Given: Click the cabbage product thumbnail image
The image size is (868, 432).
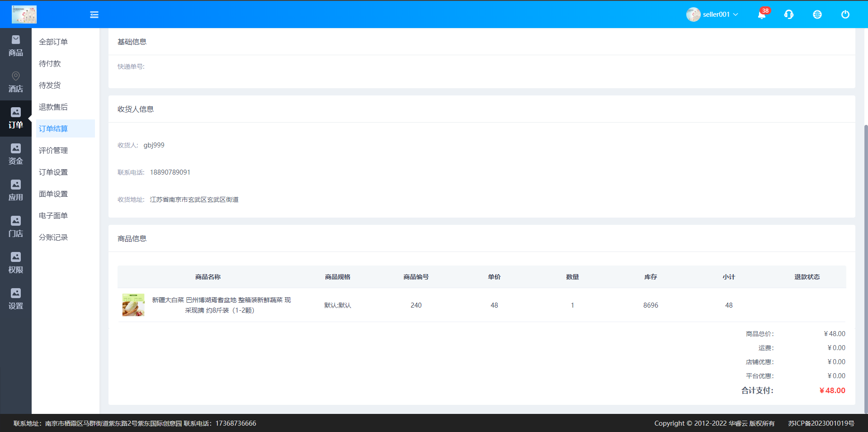Looking at the screenshot, I should point(133,305).
